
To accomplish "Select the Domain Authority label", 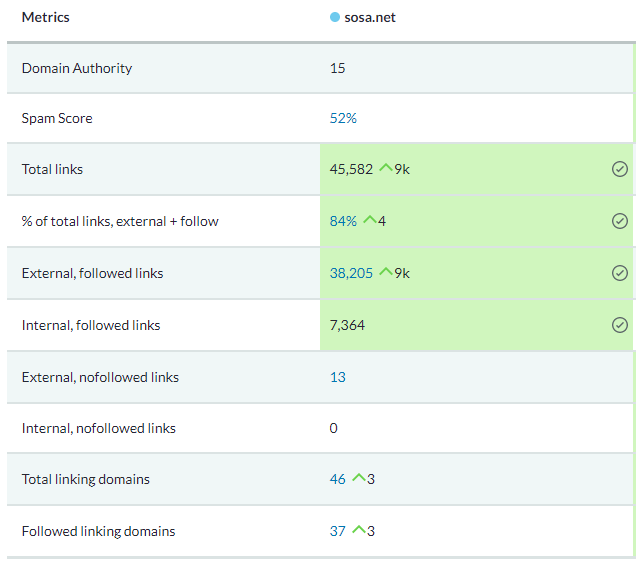I will [77, 68].
